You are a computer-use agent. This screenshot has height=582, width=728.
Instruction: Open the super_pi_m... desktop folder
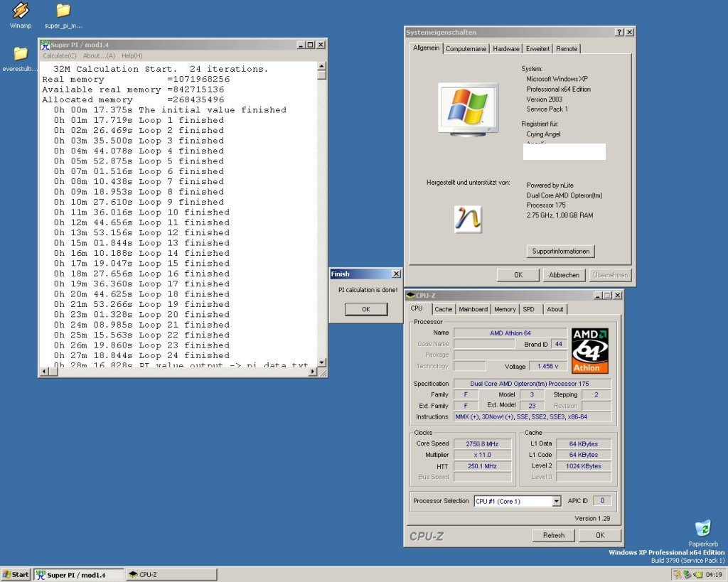[63, 16]
